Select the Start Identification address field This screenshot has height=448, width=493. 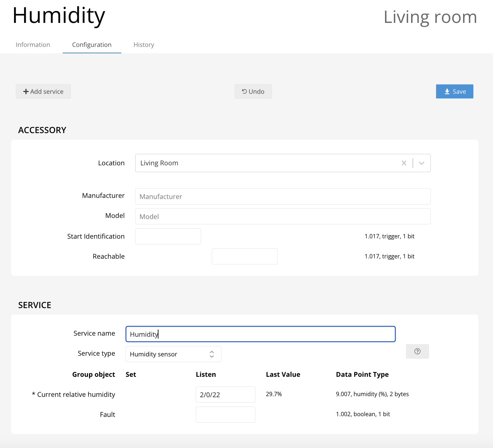point(168,237)
